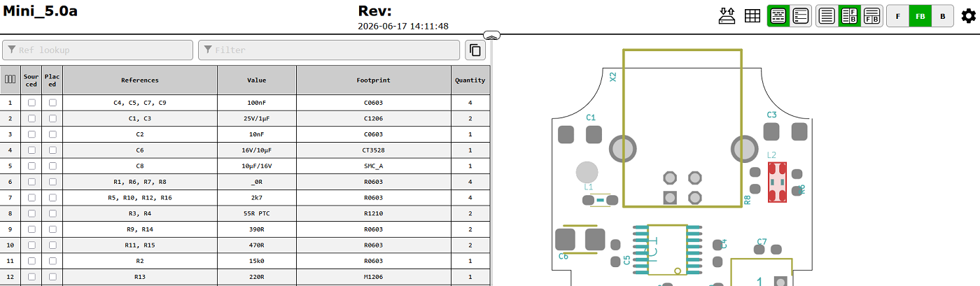Show front and back layers (FB)
This screenshot has height=286, width=980.
(920, 16)
